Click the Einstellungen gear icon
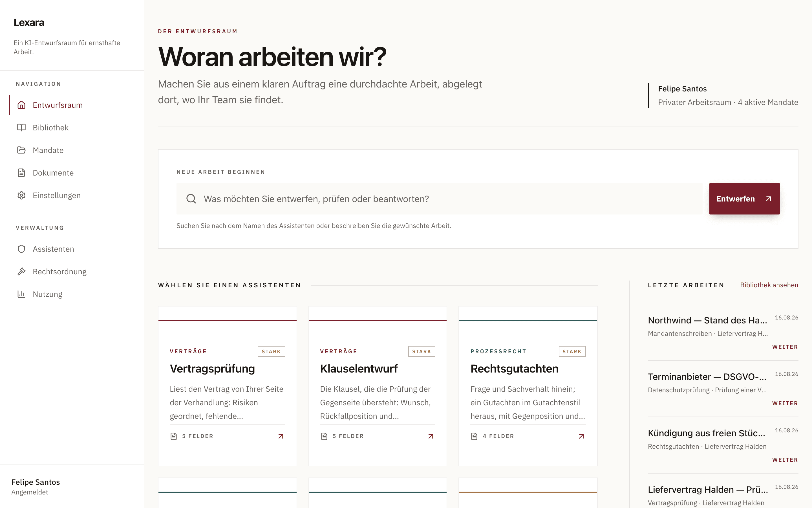The width and height of the screenshot is (812, 508). tap(21, 195)
